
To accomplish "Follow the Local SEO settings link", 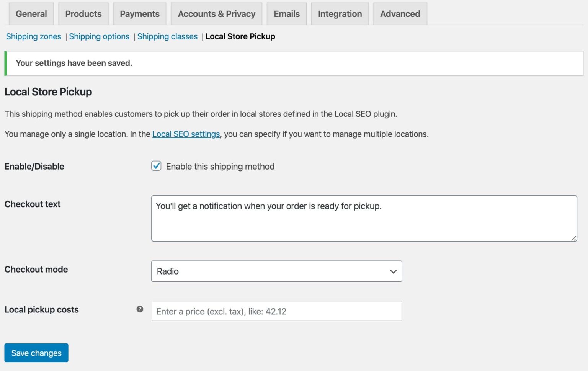I will pos(186,134).
